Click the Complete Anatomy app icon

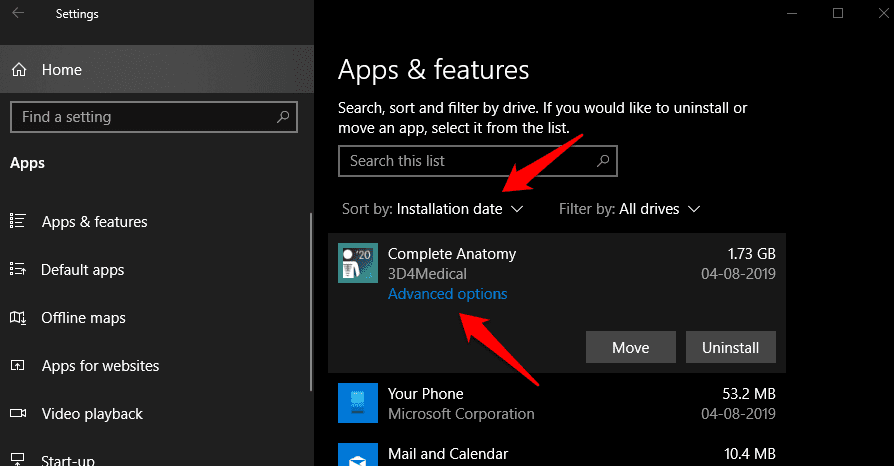click(x=358, y=263)
